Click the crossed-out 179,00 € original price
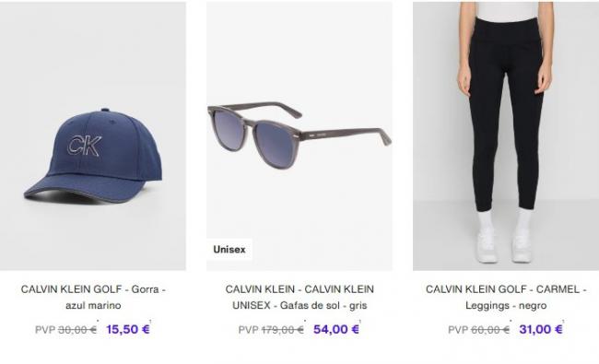The height and width of the screenshot is (364, 599). (x=282, y=330)
